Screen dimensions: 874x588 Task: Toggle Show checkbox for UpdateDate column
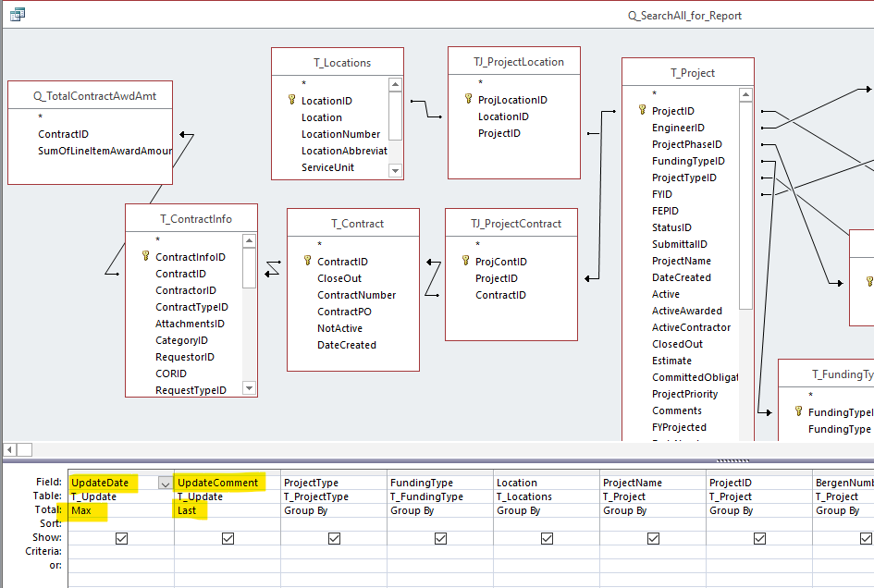point(121,538)
